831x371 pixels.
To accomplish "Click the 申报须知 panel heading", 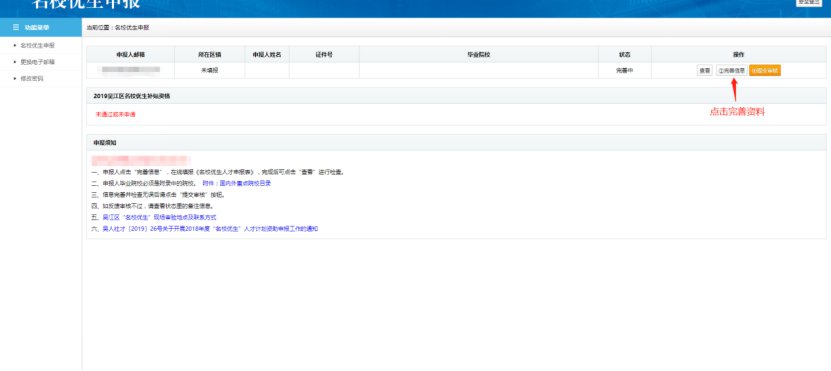I will [x=105, y=143].
